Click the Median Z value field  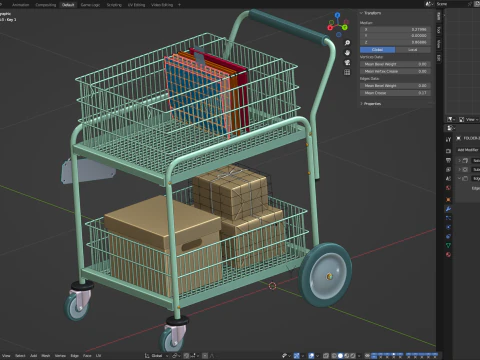(x=395, y=42)
